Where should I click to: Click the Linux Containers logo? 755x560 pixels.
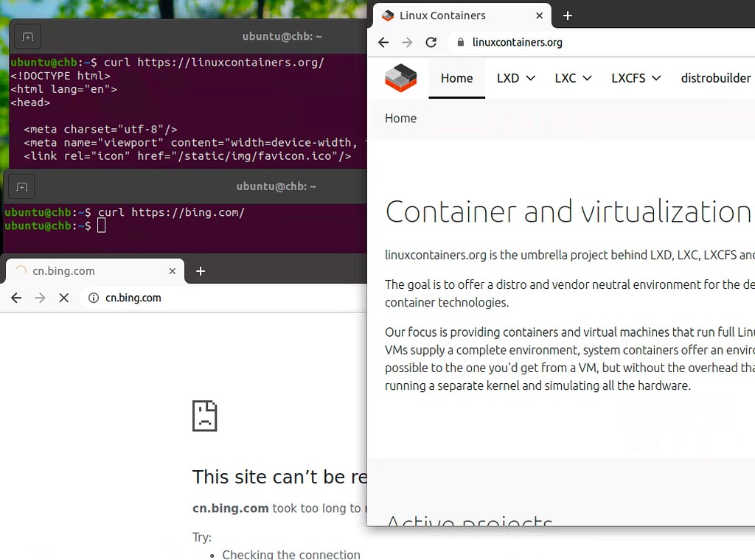pos(400,78)
